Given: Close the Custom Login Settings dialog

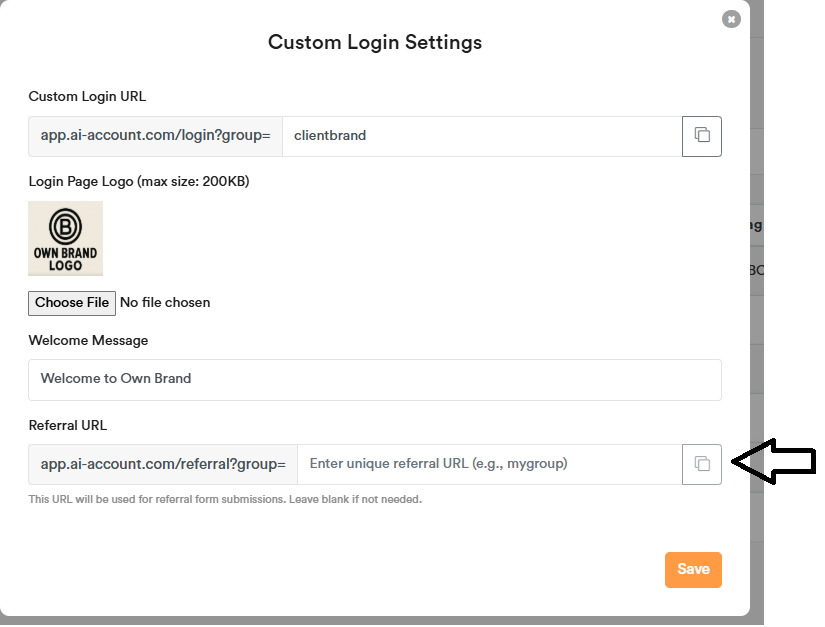Looking at the screenshot, I should tap(732, 19).
